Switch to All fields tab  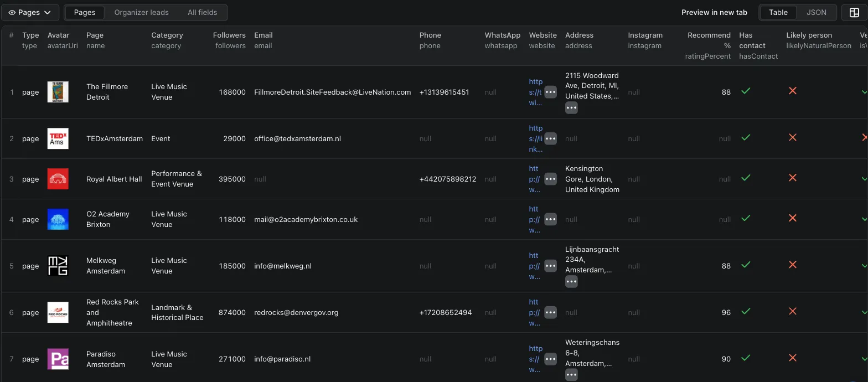click(x=202, y=12)
